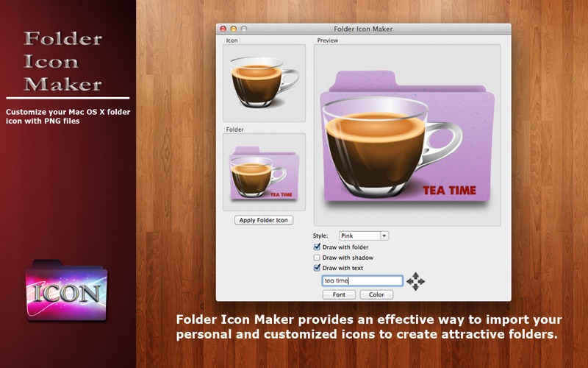588x368 pixels.
Task: Click the gray zoom window button
Action: 244,29
